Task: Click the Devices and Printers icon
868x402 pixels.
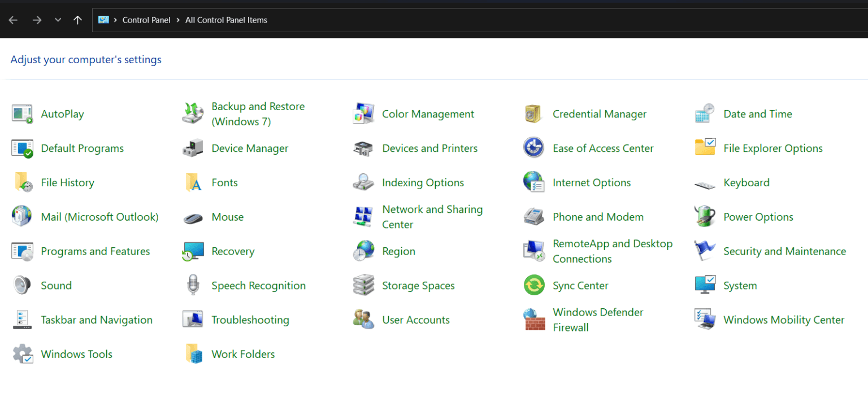Action: 364,148
